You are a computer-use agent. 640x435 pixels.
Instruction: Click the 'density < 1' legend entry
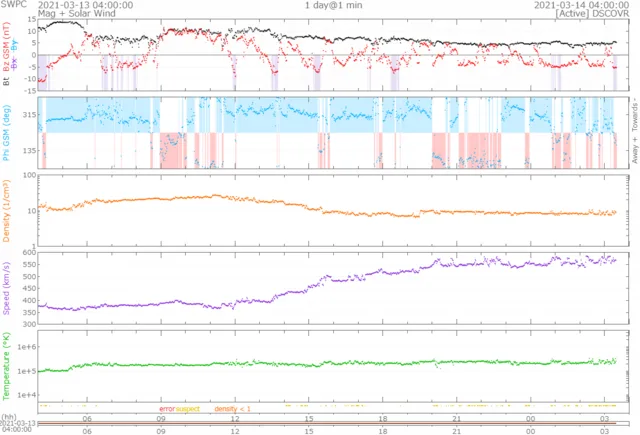(x=233, y=408)
